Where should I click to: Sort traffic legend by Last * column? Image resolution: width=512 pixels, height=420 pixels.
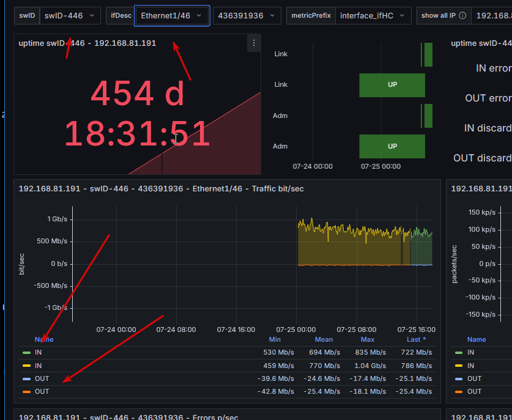[416, 339]
